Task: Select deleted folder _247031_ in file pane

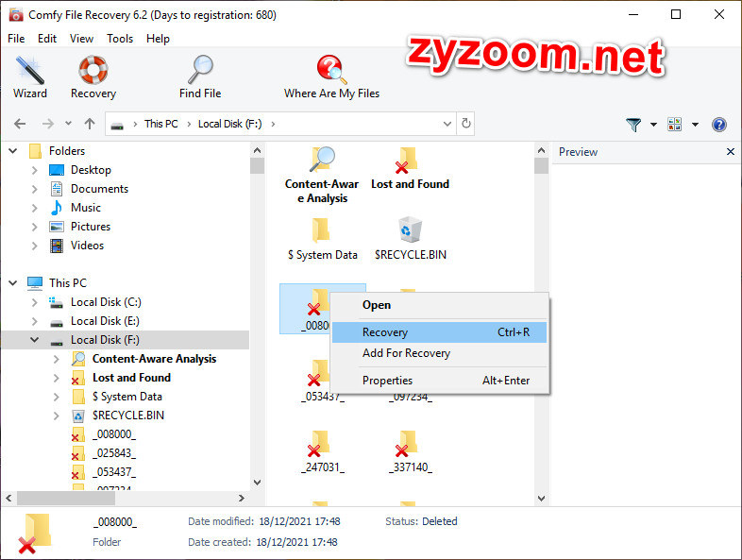Action: pos(323,451)
